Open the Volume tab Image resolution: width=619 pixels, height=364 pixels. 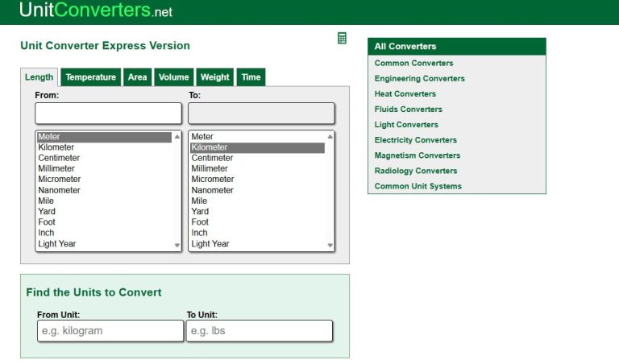[173, 77]
